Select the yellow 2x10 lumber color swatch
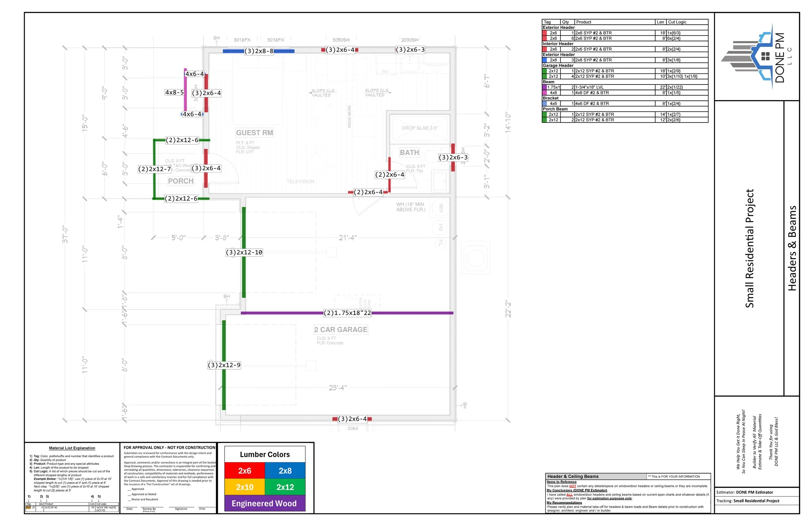The image size is (812, 526). (x=245, y=487)
